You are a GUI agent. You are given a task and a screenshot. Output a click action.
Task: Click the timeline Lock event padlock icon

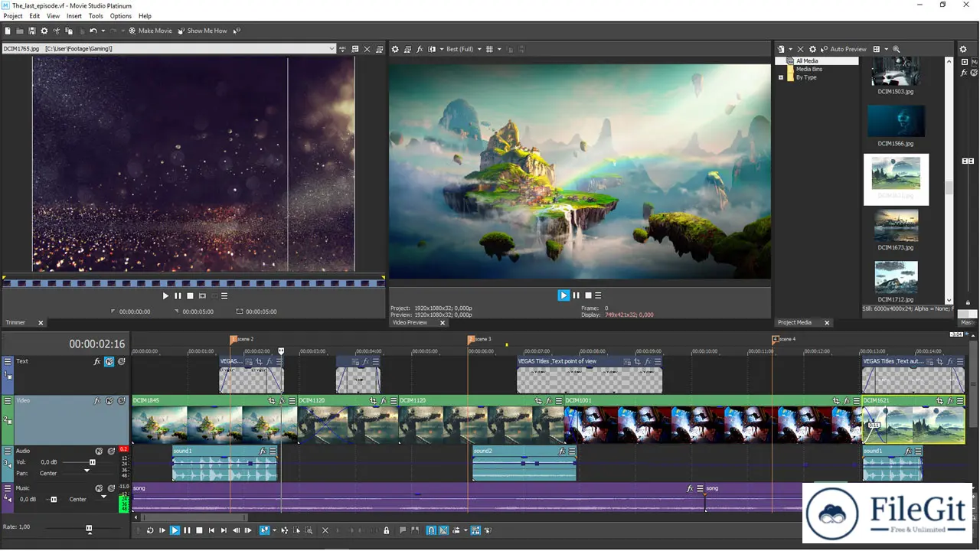click(386, 530)
